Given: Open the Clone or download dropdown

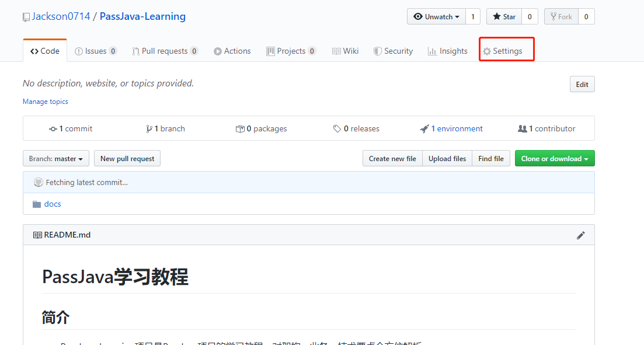Looking at the screenshot, I should (x=554, y=158).
